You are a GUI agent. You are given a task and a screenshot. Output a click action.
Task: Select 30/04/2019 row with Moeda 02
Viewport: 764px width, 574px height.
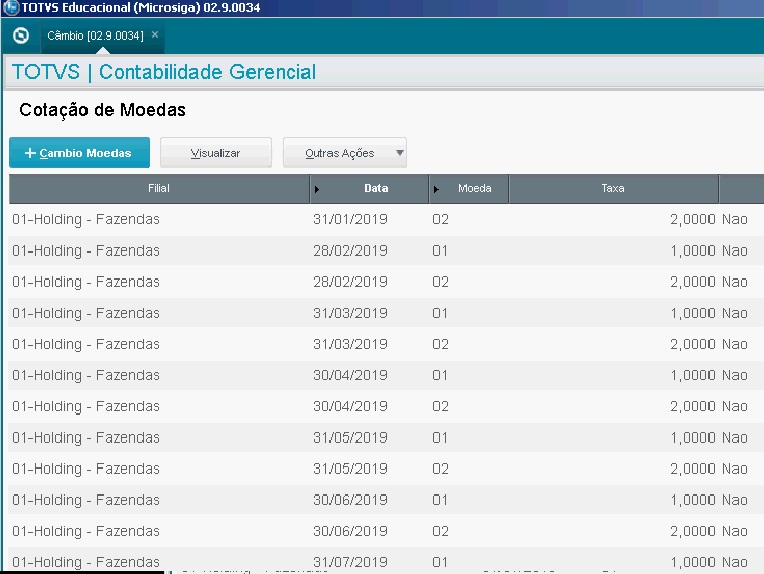tap(386, 406)
